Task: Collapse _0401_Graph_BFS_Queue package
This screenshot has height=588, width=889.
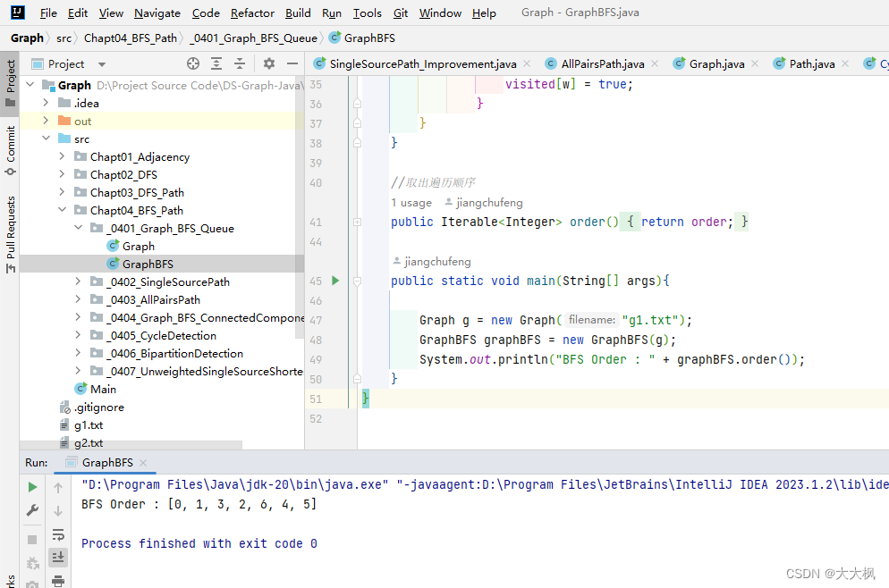Action: (78, 228)
